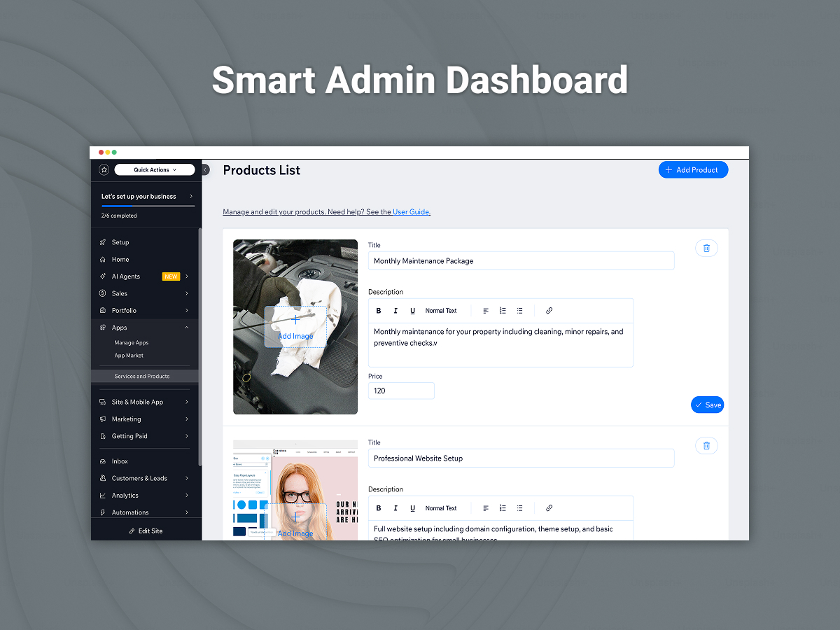Click link icon in Website Setup description

coord(549,508)
